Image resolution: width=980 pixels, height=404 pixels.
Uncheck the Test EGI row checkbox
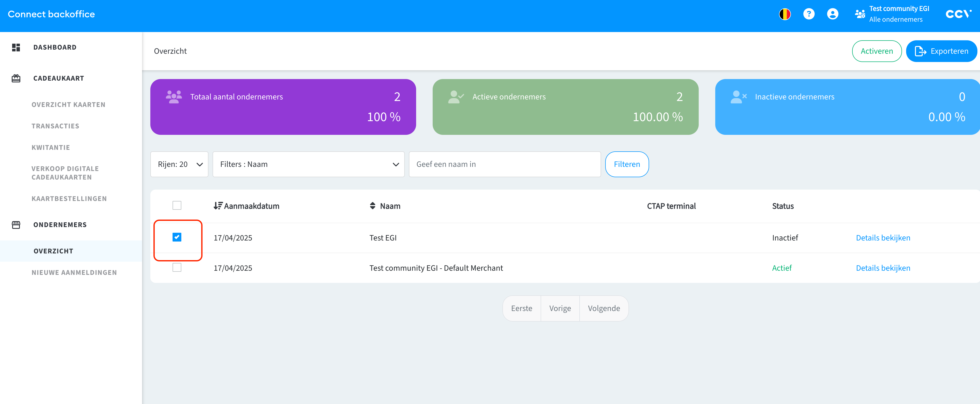[x=177, y=237]
